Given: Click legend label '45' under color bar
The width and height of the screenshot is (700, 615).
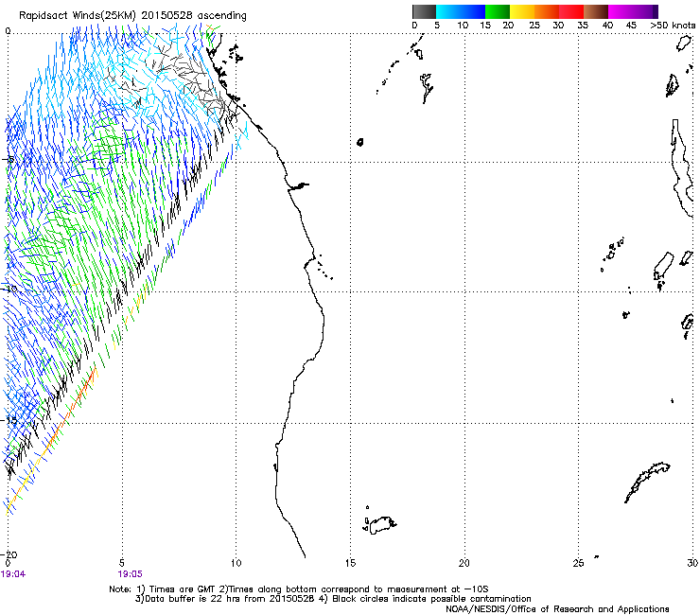Looking at the screenshot, I should 631,26.
